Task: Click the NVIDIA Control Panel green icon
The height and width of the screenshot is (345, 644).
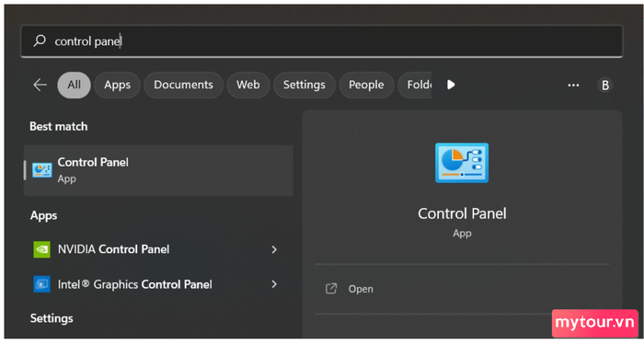Action: (x=42, y=249)
